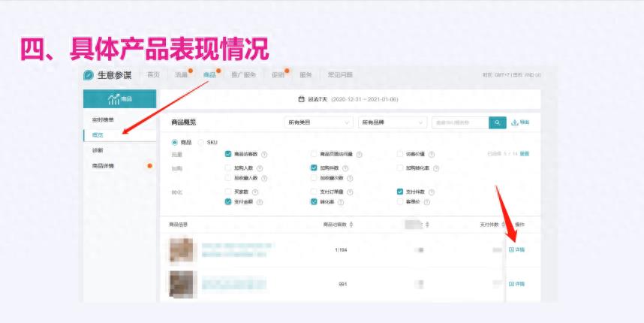This screenshot has width=644, height=323.
Task: Click help icon next to 商品页面访问量
Action: [x=359, y=155]
